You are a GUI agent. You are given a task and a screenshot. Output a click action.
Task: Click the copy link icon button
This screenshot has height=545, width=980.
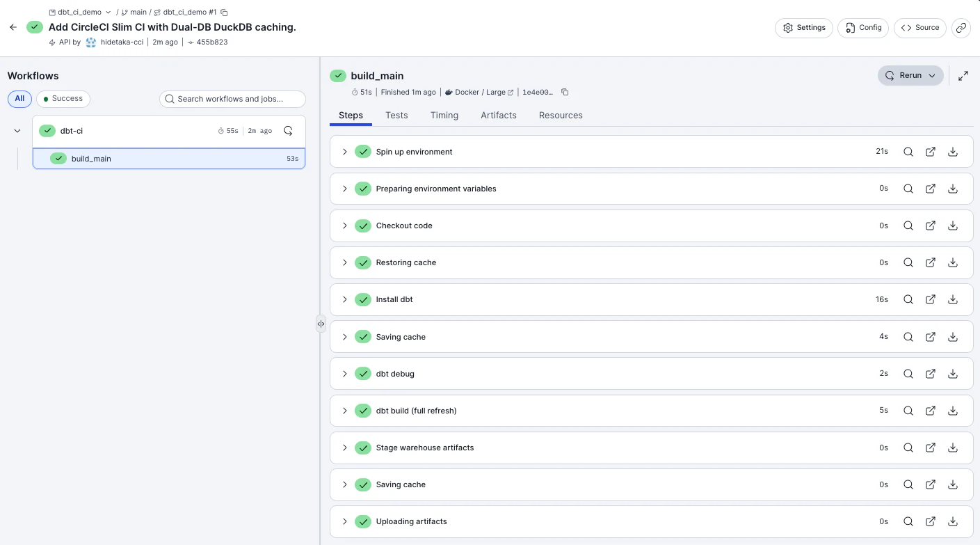(x=961, y=28)
